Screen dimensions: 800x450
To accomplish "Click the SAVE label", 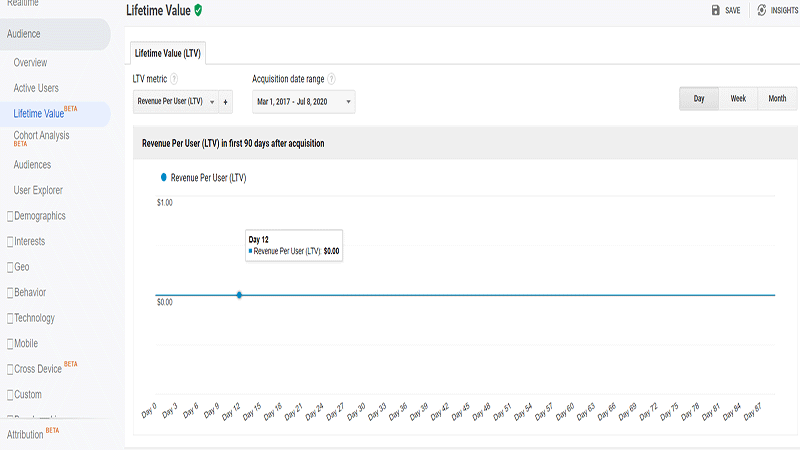I will [x=733, y=10].
